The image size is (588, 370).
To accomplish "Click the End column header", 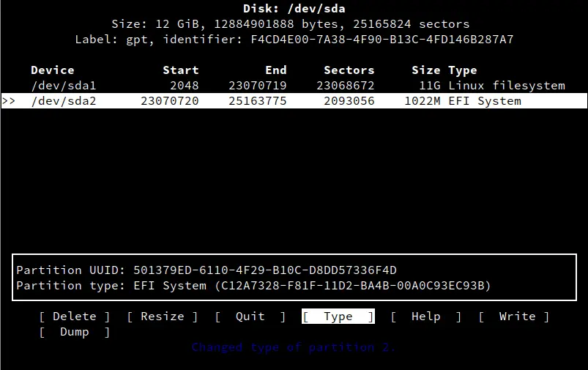I will pos(276,70).
